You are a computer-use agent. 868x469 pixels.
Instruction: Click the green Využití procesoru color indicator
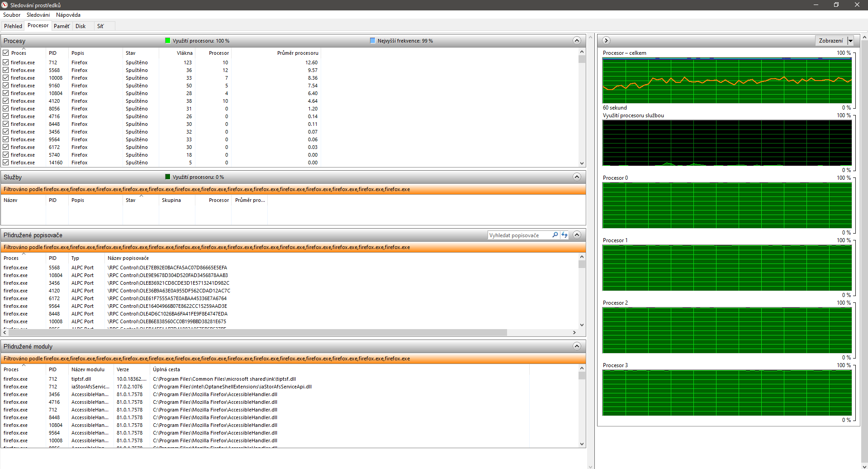point(168,41)
